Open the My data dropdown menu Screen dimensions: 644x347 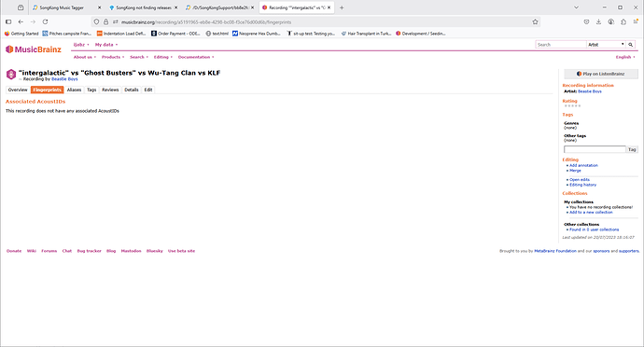[106, 45]
